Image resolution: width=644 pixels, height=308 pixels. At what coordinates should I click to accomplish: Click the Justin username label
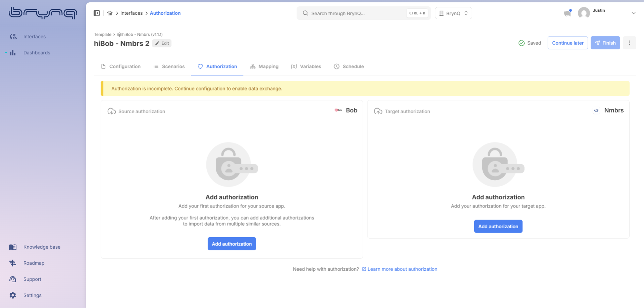[599, 10]
